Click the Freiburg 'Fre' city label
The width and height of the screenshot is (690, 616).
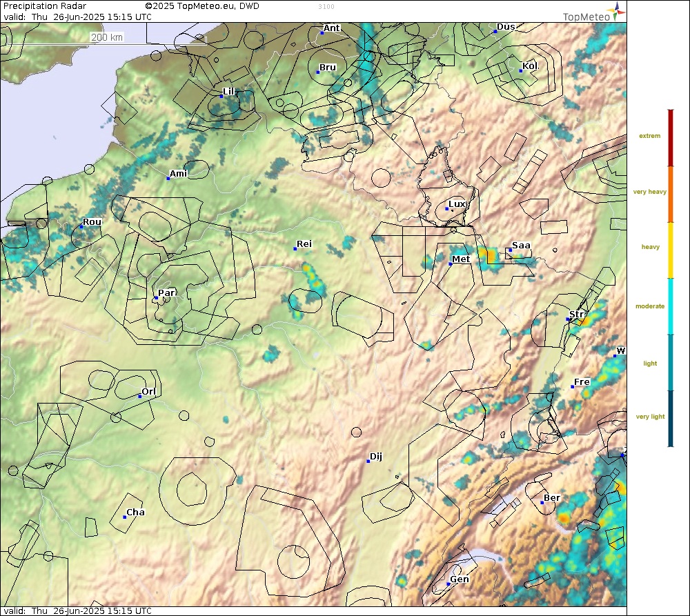[x=582, y=382]
